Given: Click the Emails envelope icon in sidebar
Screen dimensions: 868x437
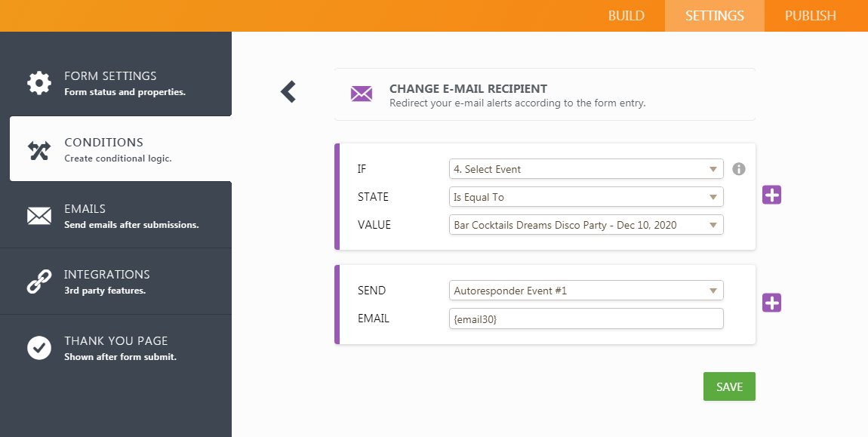Looking at the screenshot, I should click(x=38, y=216).
